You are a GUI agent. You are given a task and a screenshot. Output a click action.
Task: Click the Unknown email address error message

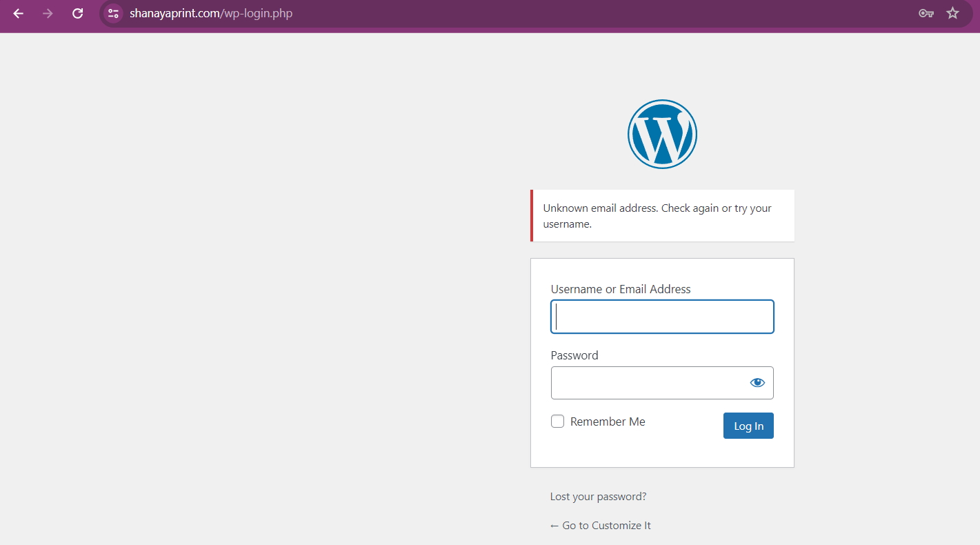point(662,216)
